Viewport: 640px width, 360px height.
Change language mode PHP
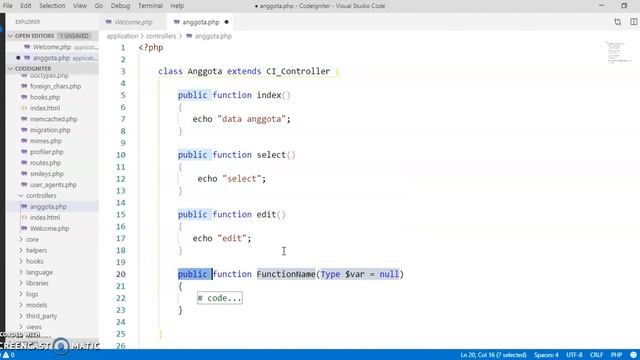[616, 355]
